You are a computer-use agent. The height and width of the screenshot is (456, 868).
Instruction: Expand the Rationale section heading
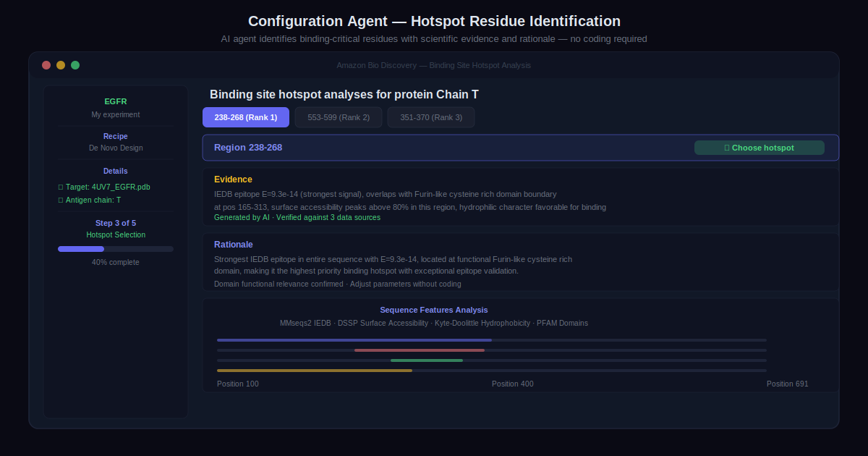coord(234,245)
